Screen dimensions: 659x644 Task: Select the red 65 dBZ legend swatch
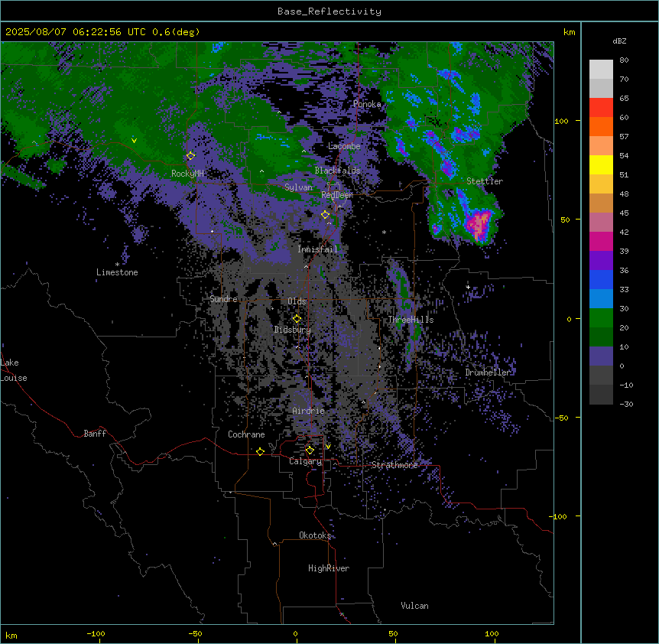click(601, 107)
